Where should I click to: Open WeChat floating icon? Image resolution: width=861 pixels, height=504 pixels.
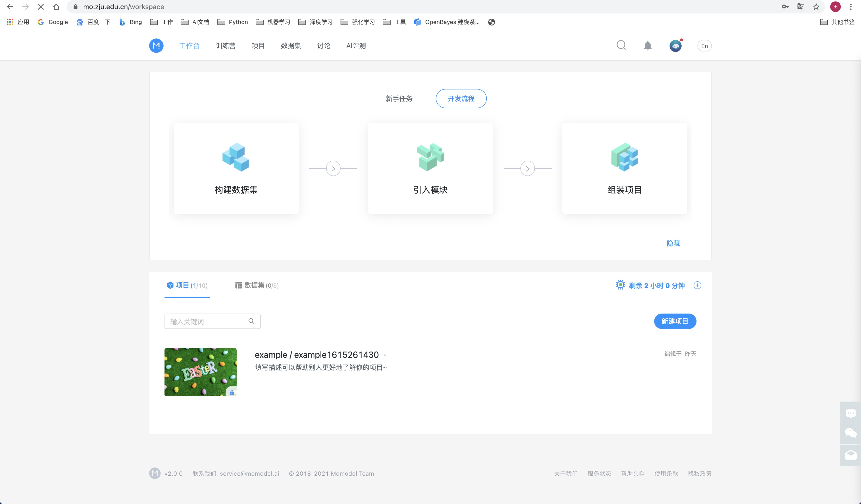pyautogui.click(x=850, y=433)
